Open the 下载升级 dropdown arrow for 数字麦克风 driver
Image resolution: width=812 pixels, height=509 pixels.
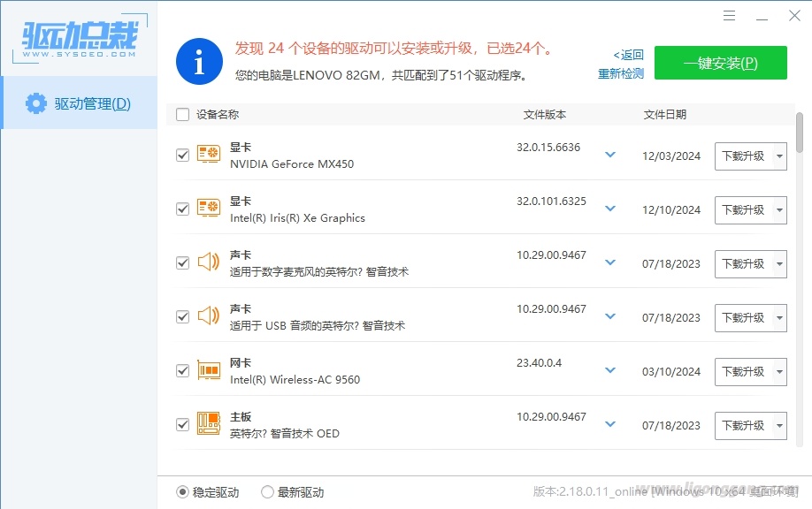(x=779, y=264)
